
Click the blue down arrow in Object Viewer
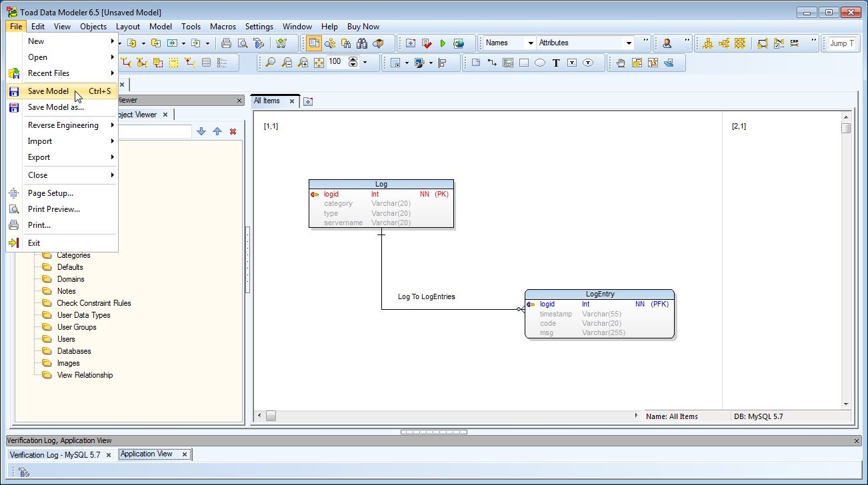[201, 132]
